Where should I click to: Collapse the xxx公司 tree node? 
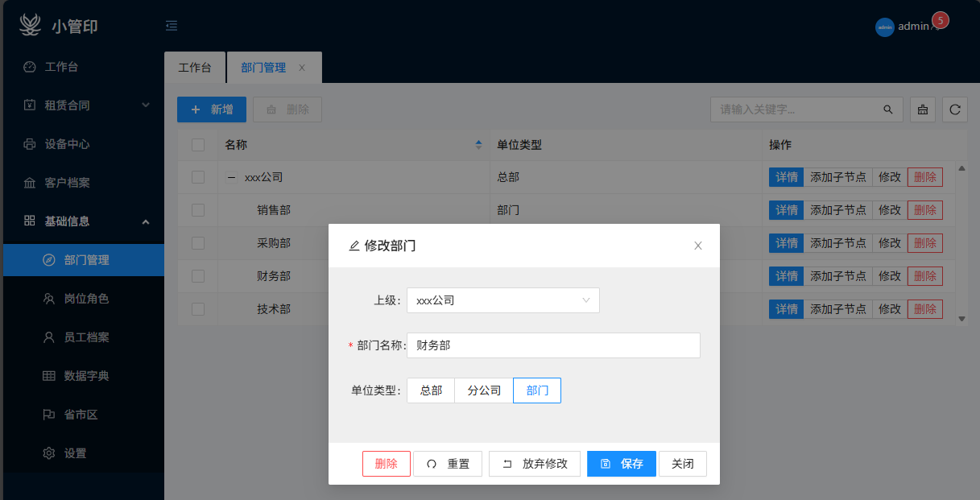[x=231, y=177]
